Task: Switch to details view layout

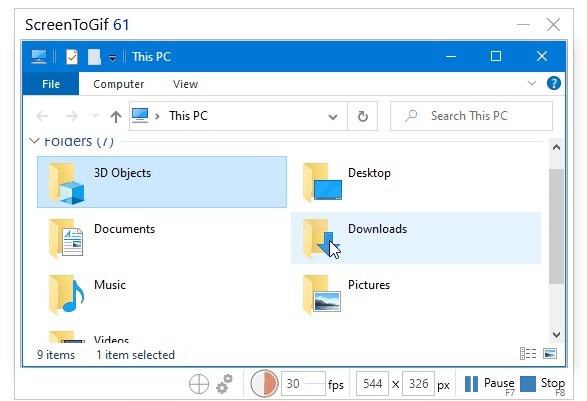Action: pyautogui.click(x=528, y=353)
